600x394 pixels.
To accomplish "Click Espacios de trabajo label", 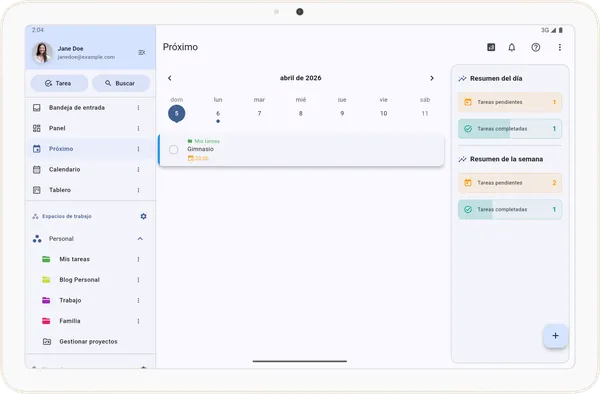I will (x=67, y=217).
